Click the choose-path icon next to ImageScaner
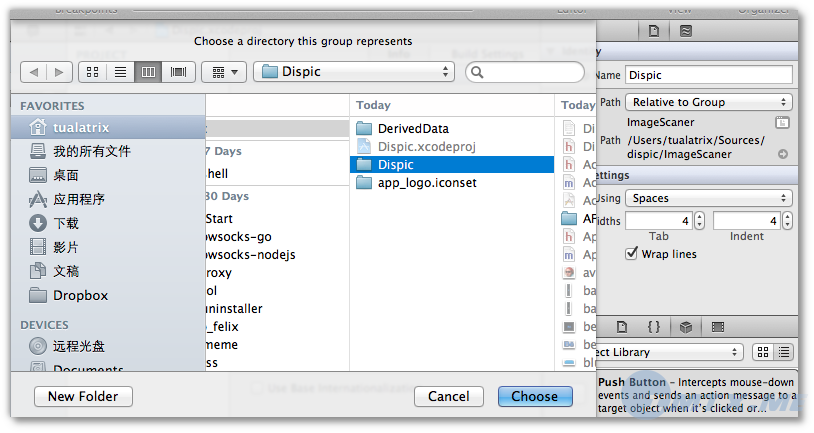The width and height of the screenshot is (814, 433). (x=782, y=123)
